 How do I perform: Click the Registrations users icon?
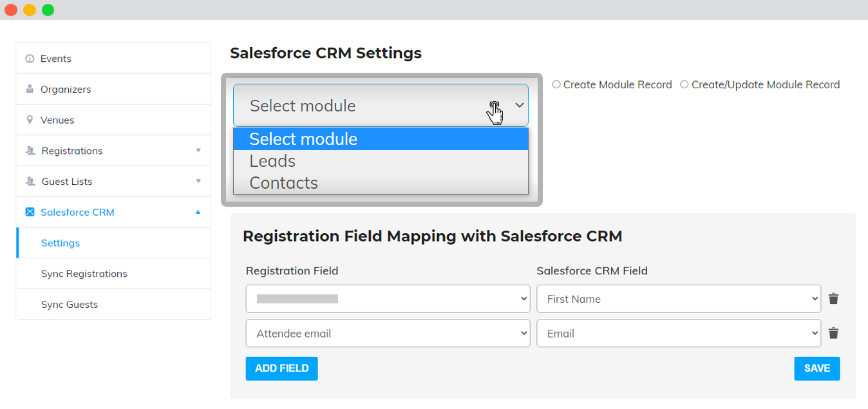click(x=30, y=151)
